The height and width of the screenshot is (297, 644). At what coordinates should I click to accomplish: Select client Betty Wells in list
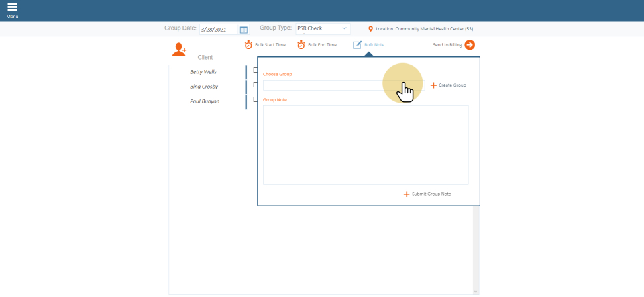click(203, 71)
